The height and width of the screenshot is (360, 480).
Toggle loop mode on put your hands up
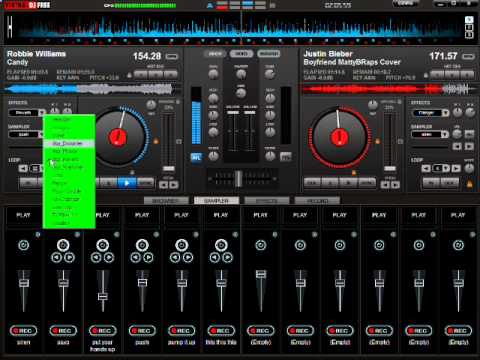tap(103, 245)
